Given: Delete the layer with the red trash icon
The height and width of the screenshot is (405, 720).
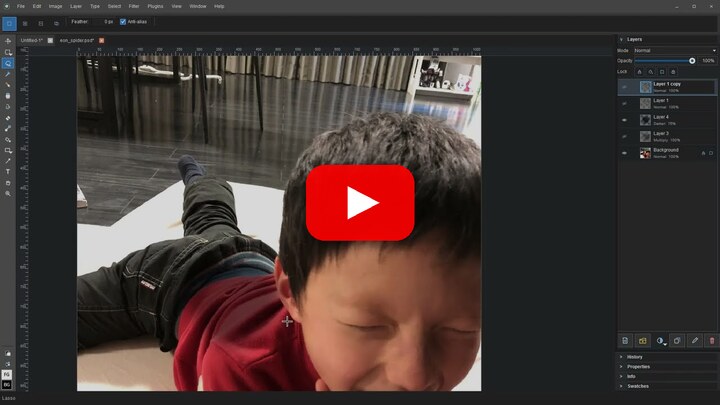Looking at the screenshot, I should coord(712,341).
